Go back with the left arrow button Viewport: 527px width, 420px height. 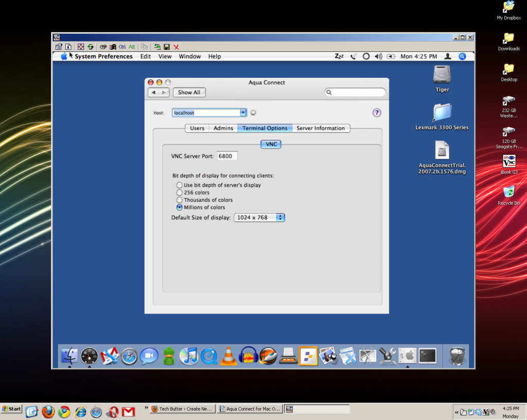153,93
